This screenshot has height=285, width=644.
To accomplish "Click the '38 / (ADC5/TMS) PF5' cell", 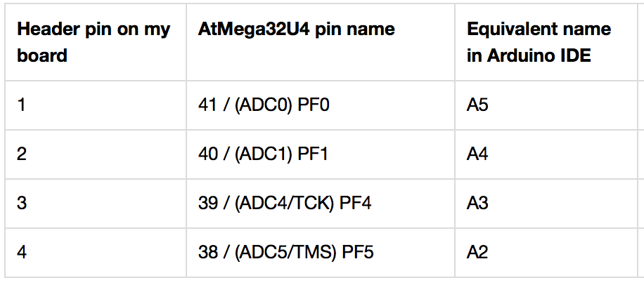I will (321, 252).
